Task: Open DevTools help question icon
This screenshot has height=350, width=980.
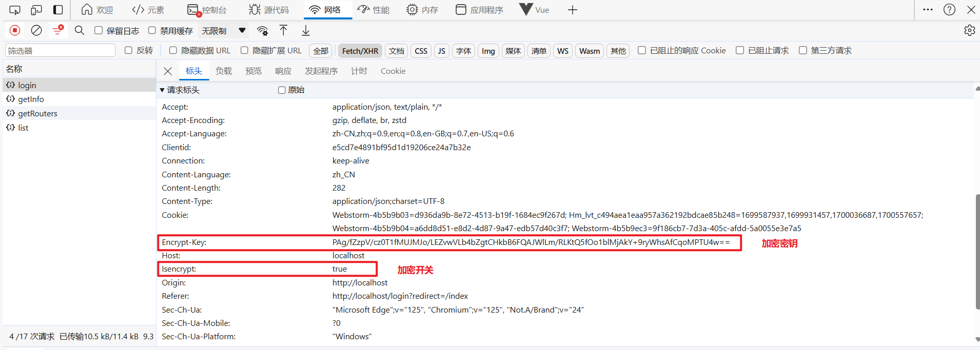Action: pyautogui.click(x=949, y=10)
